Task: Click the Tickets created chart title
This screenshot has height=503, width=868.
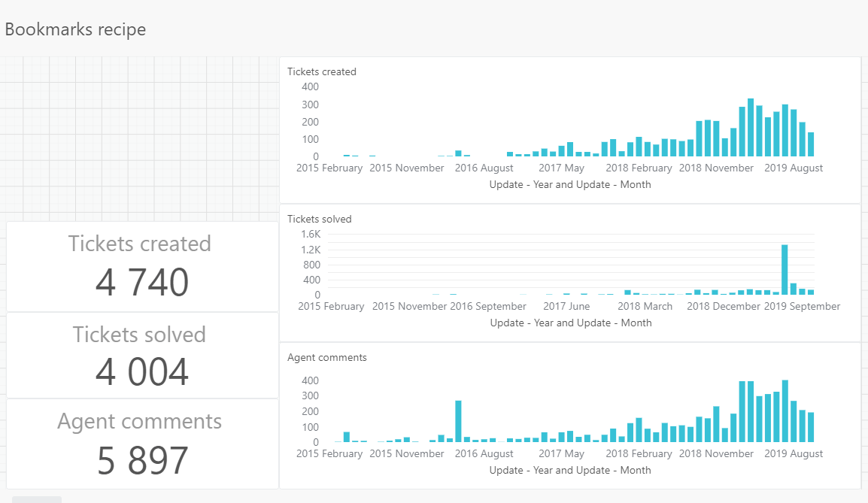Action: pos(322,71)
